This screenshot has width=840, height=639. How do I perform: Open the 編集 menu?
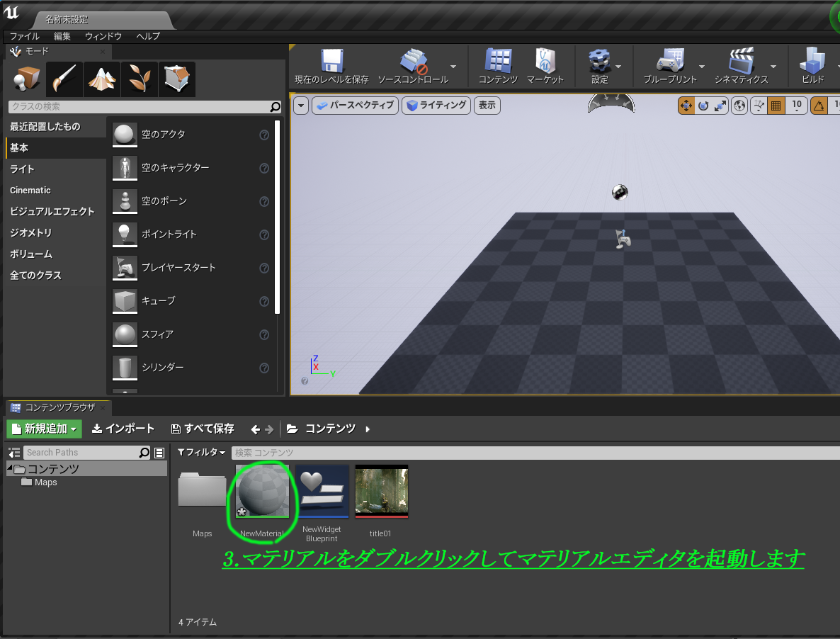click(62, 36)
